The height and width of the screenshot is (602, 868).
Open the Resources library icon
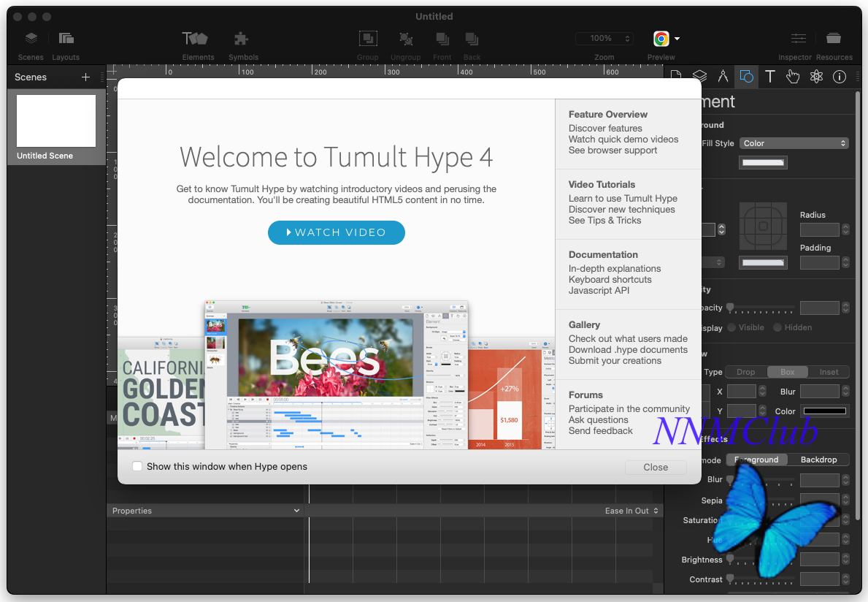(x=834, y=38)
